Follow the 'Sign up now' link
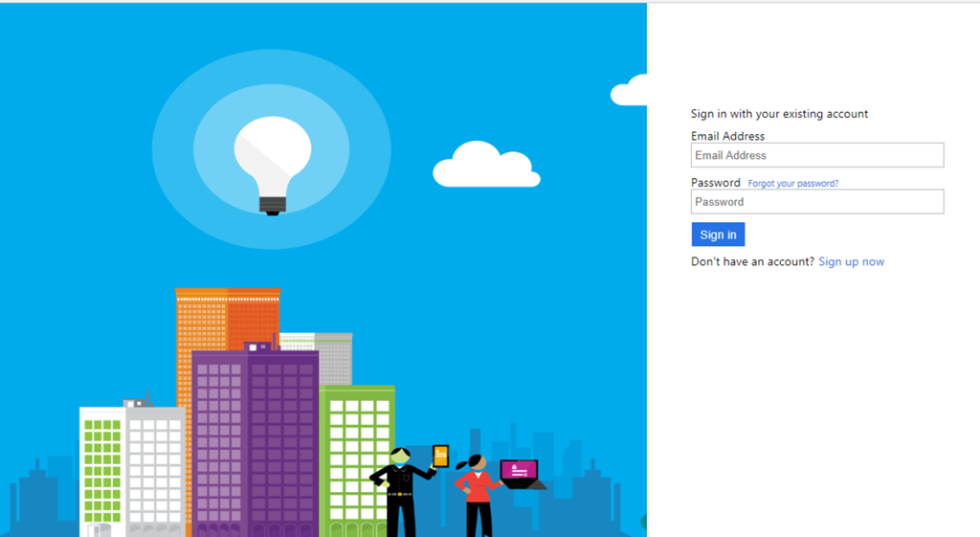Image resolution: width=980 pixels, height=537 pixels. (851, 261)
